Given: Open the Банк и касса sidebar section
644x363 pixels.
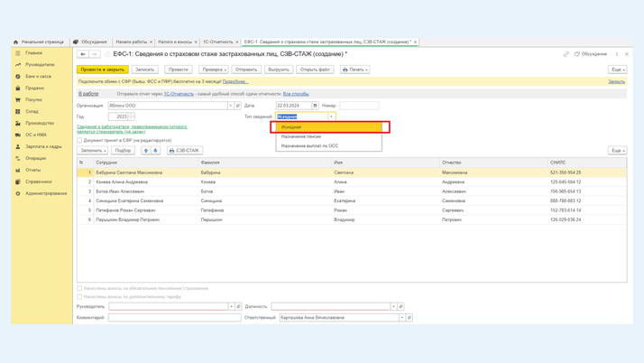Looking at the screenshot, I should (x=38, y=77).
